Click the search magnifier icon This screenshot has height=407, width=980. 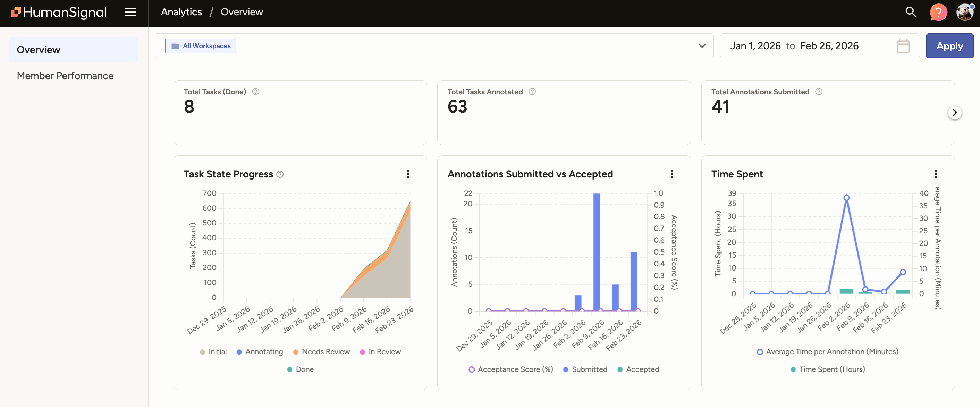point(910,12)
